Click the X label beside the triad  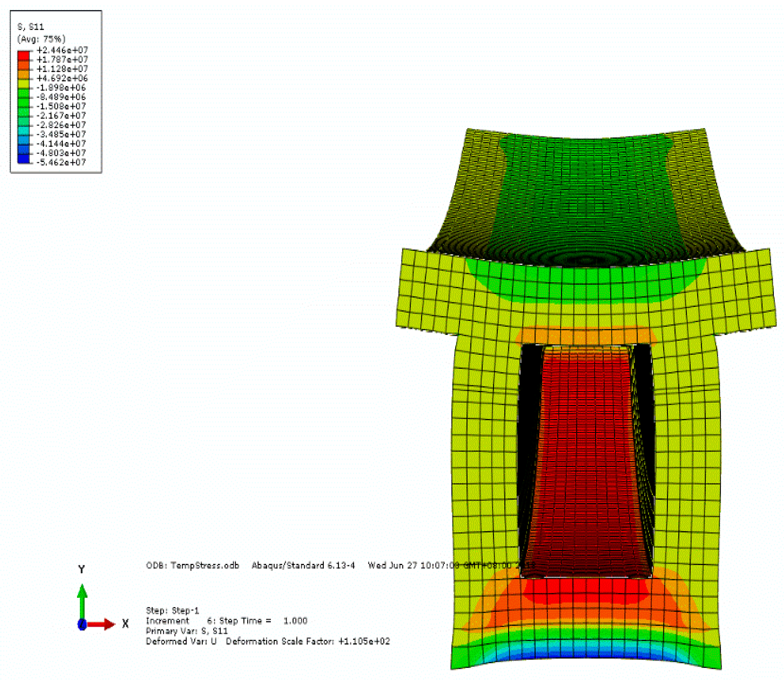point(125,623)
